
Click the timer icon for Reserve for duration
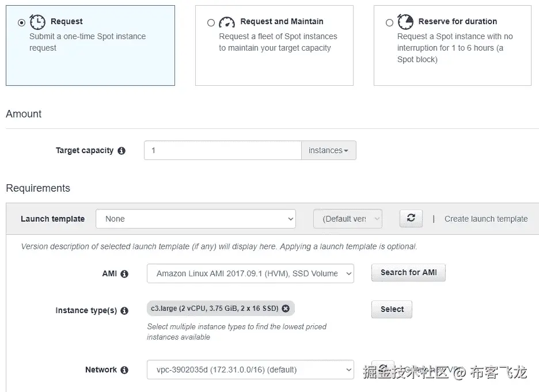[x=405, y=22]
